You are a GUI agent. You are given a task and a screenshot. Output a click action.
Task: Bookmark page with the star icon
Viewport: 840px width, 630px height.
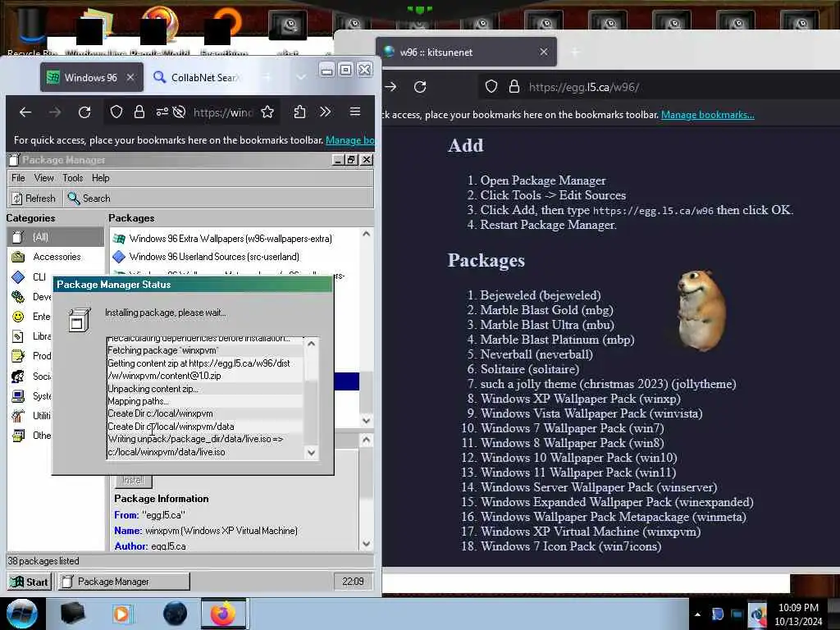267,112
